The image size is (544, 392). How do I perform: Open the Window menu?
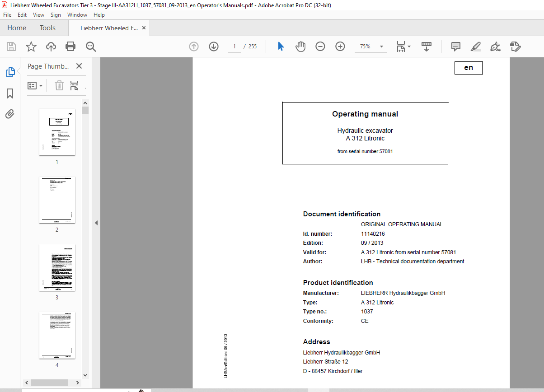pos(77,15)
